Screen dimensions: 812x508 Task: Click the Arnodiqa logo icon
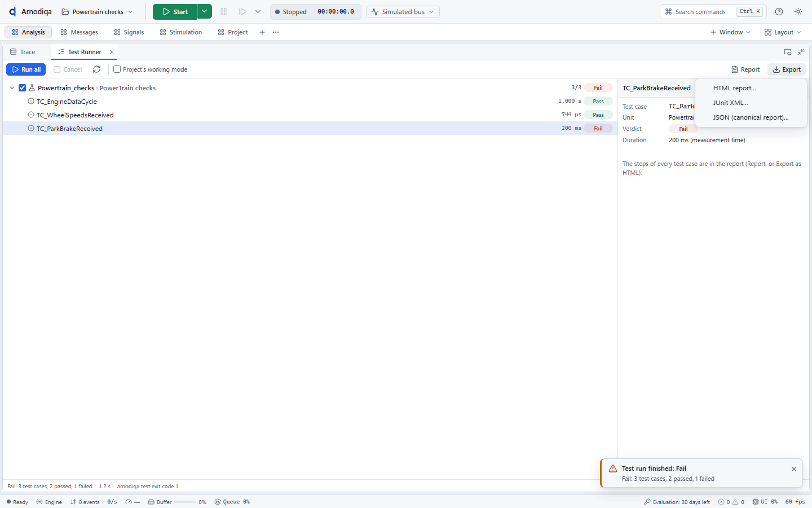(12, 12)
